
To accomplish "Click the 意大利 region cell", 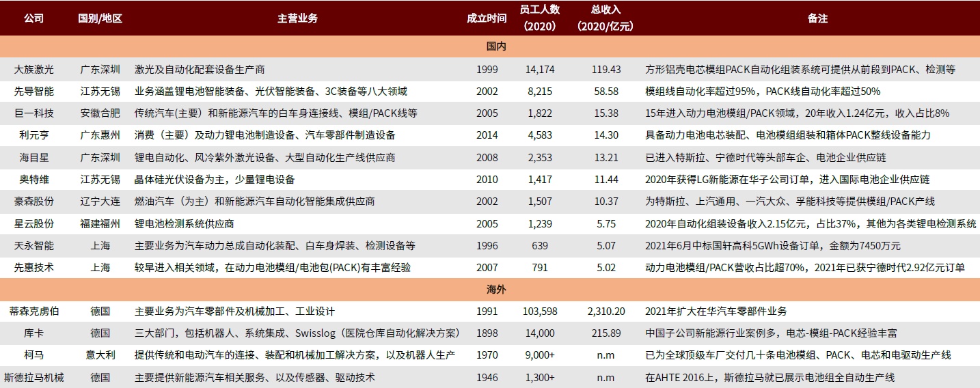I will tap(100, 355).
